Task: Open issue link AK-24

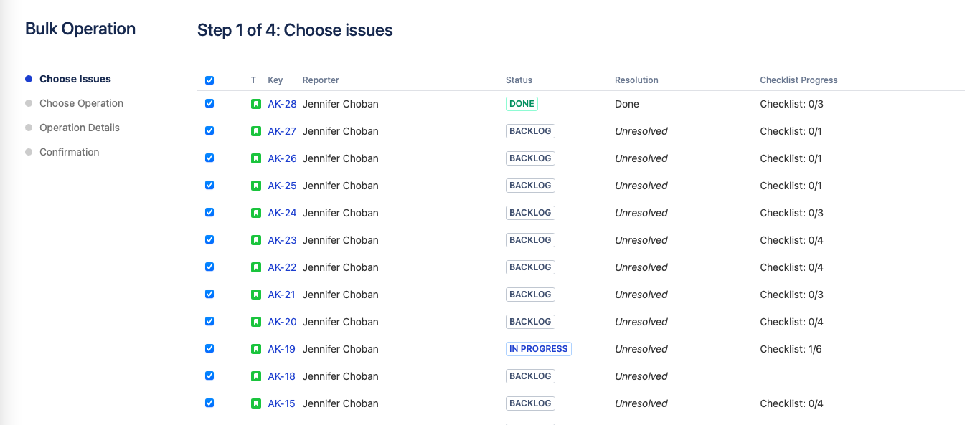Action: coord(282,213)
